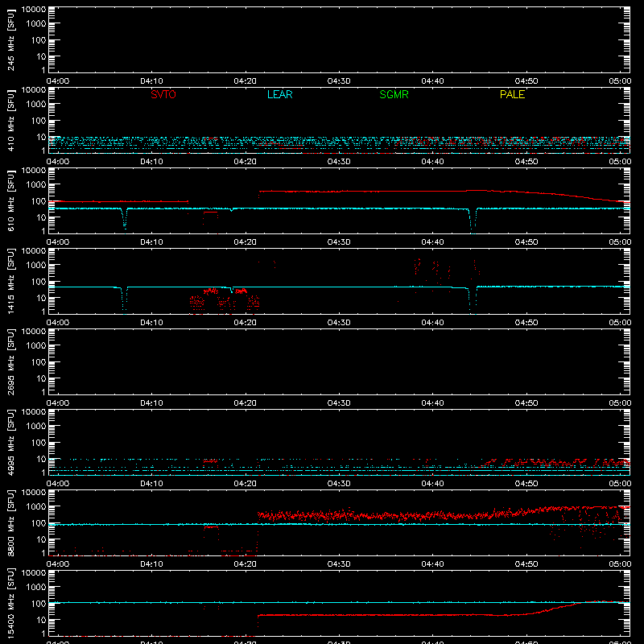Select the 245 MHz [SFU] axis title
This screenshot has height=644, width=644.
pos(11,39)
